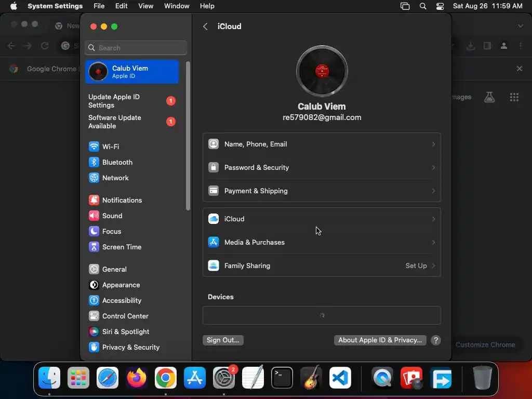
Task: Open the Dock's System Settings icon
Action: (x=224, y=378)
